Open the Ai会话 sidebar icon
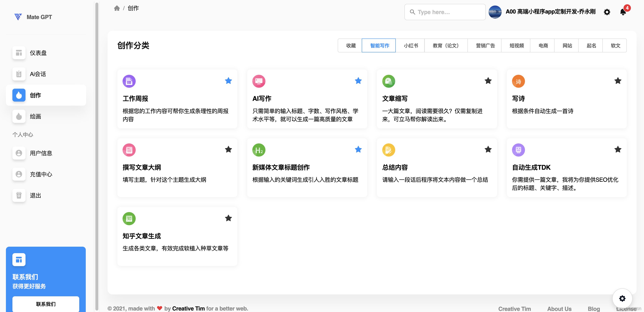Viewport: 644px width, 312px height. click(19, 74)
